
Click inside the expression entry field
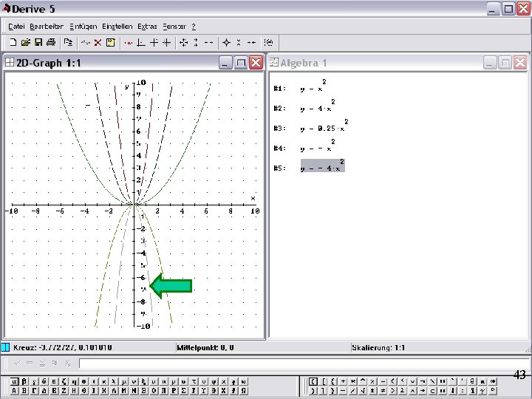(x=304, y=363)
